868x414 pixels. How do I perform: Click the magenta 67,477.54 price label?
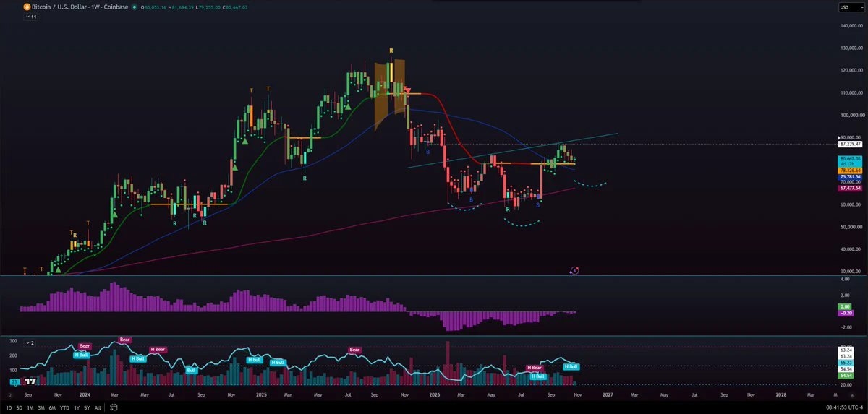(849, 188)
